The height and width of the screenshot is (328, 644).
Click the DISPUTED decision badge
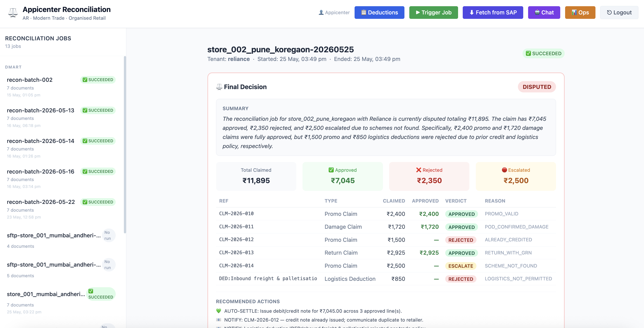pyautogui.click(x=537, y=87)
